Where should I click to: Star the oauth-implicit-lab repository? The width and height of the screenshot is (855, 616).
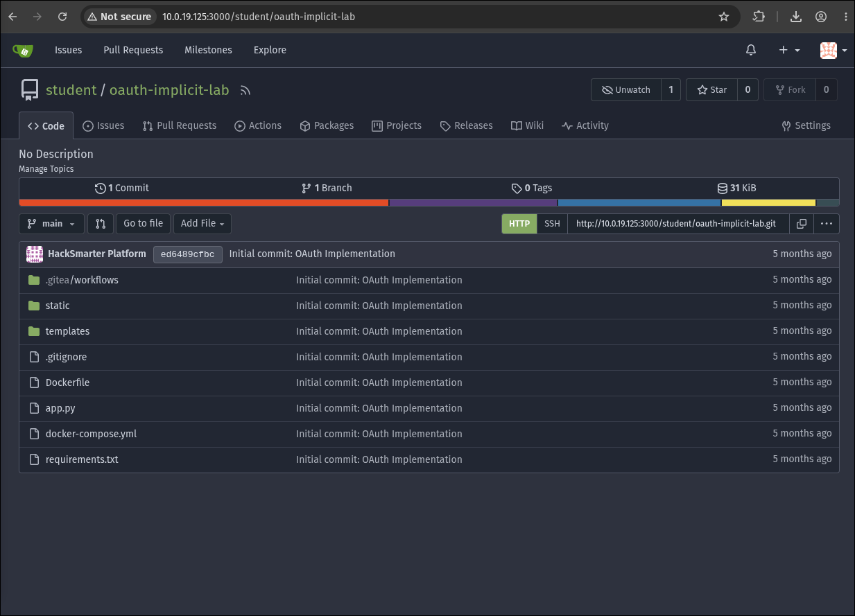(711, 90)
